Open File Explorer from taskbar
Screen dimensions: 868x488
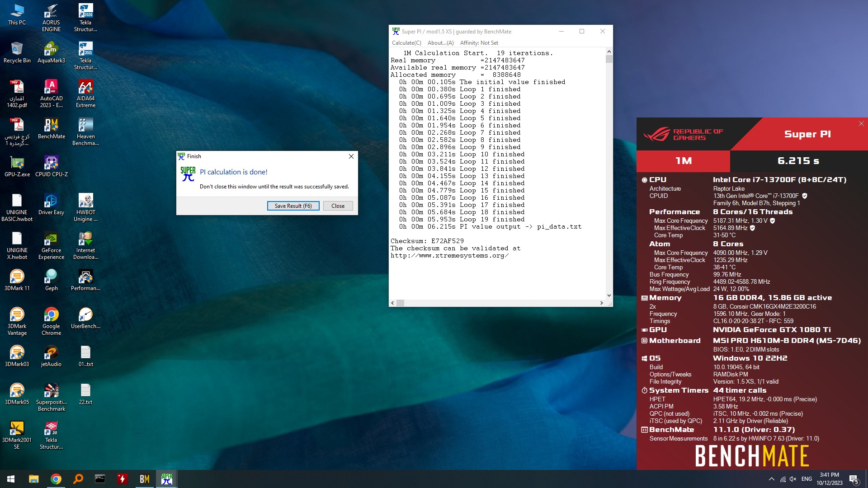coord(33,479)
